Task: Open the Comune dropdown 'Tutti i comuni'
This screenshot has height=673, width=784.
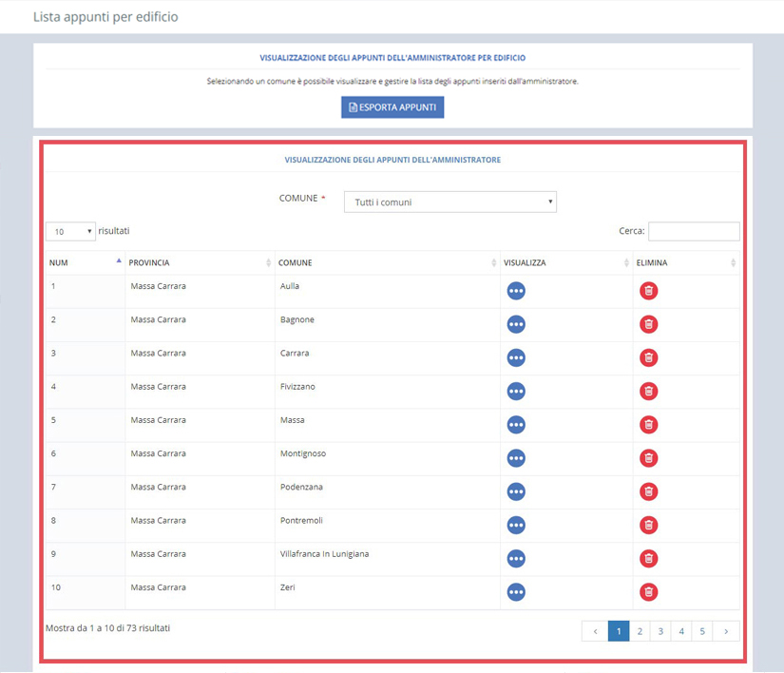Action: pyautogui.click(x=450, y=202)
